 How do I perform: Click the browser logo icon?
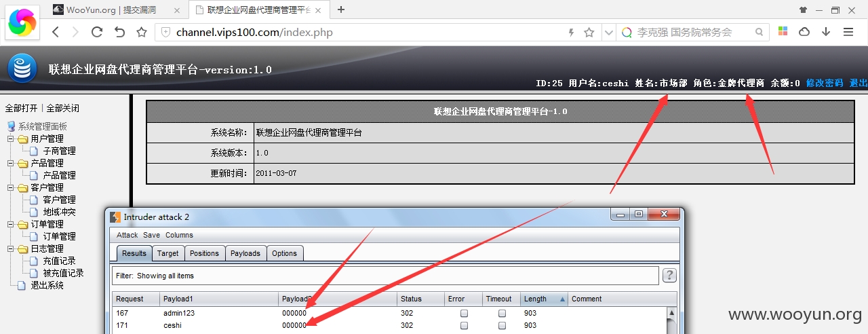point(22,24)
